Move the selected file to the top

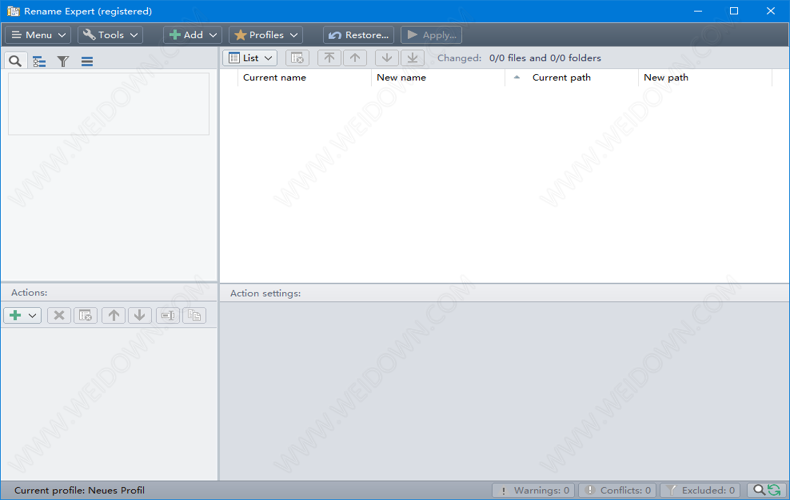point(329,58)
